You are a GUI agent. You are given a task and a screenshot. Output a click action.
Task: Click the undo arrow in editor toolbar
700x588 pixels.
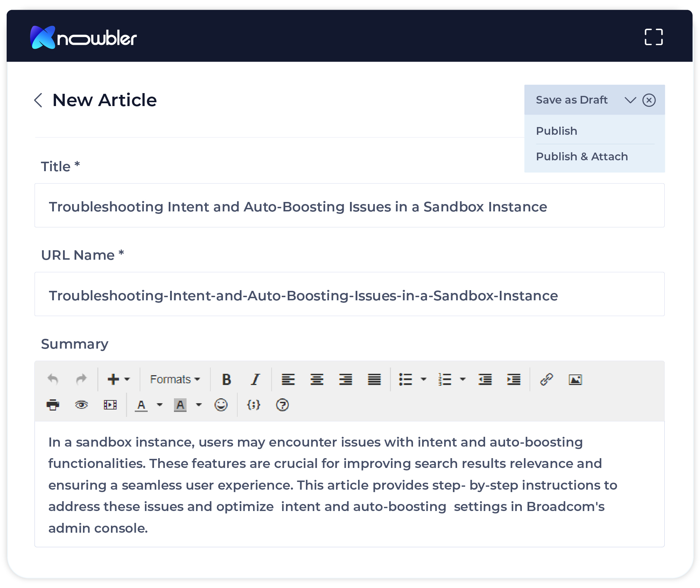tap(53, 379)
